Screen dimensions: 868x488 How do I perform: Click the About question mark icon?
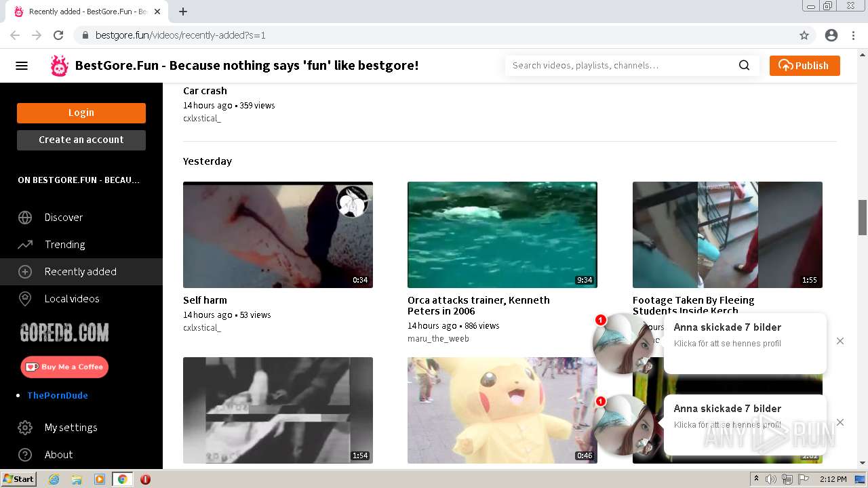25,455
